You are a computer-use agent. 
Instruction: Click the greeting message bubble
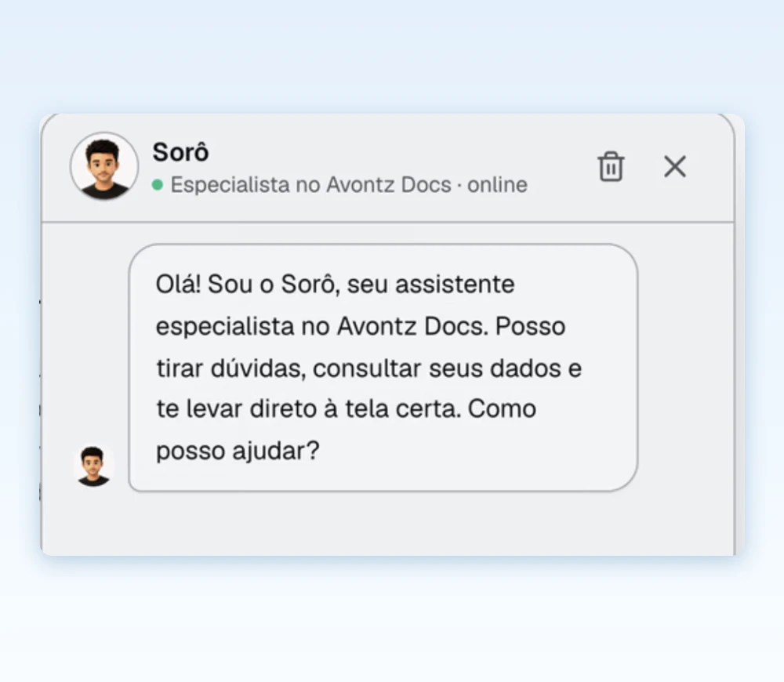coord(383,368)
